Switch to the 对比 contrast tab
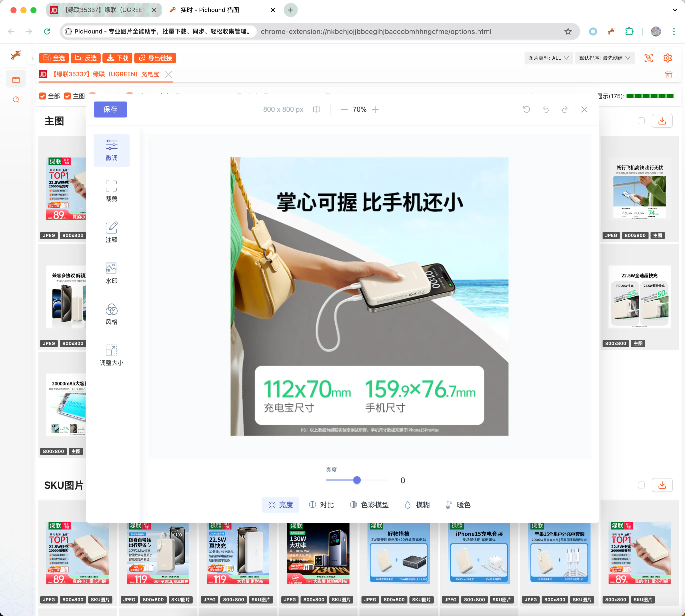Viewport: 685px width, 616px height. tap(321, 505)
